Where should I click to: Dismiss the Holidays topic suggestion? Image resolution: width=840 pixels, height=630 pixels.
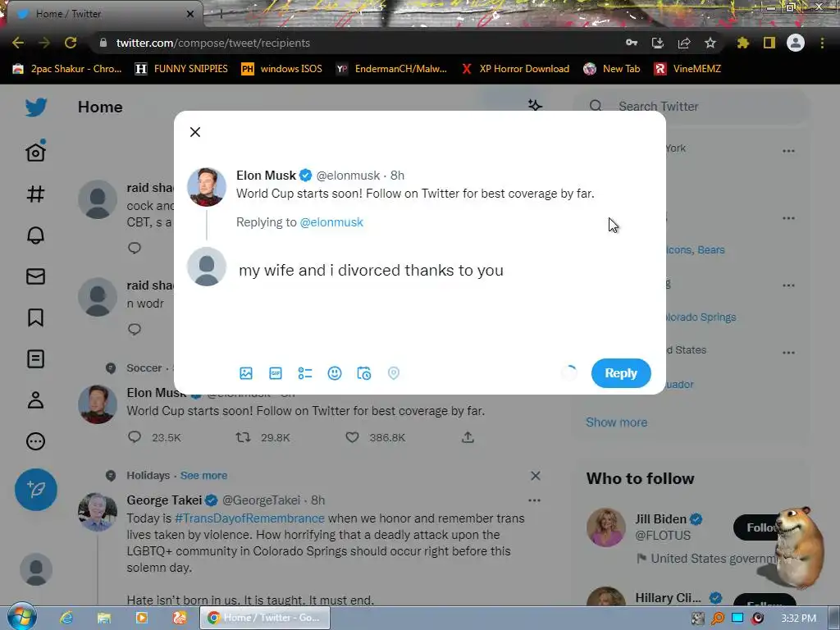click(535, 476)
